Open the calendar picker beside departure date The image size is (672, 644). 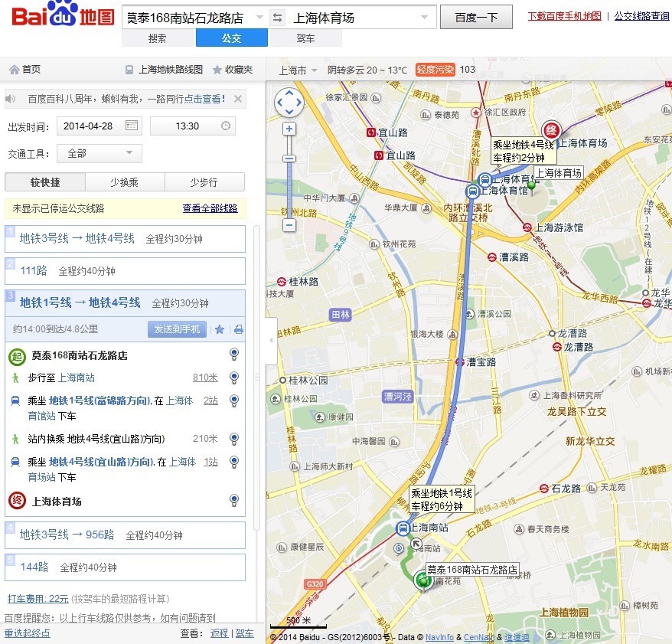(131, 126)
